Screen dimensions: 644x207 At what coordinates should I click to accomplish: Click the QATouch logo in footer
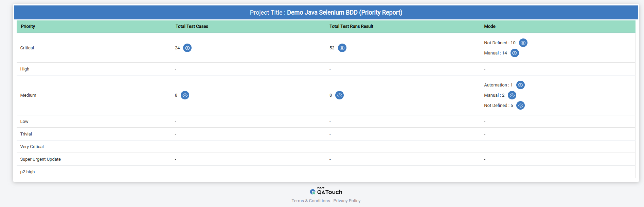pos(326,192)
